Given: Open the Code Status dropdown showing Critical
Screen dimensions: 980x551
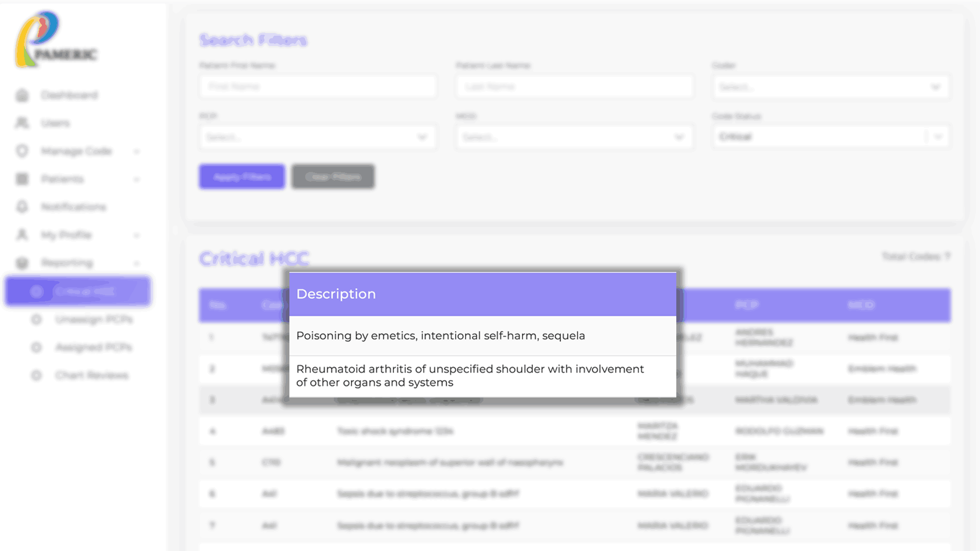Looking at the screenshot, I should [x=830, y=137].
